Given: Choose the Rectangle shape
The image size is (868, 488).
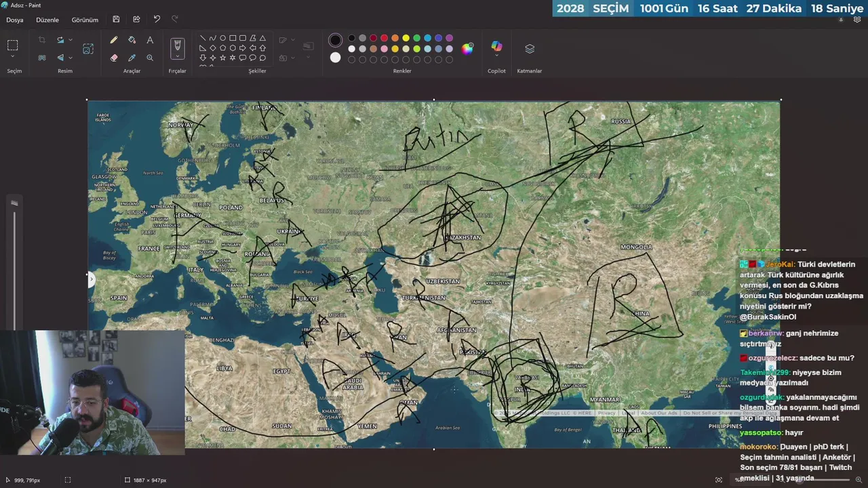Looking at the screenshot, I should 233,39.
